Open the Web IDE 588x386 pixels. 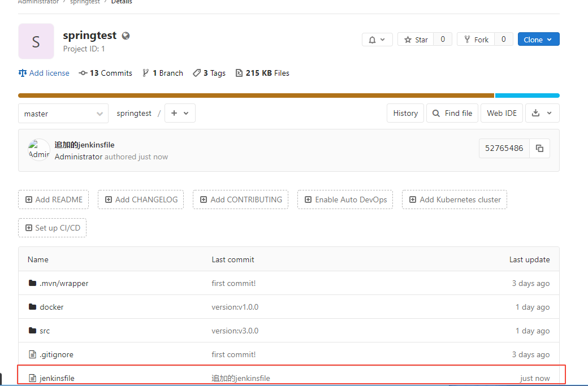501,113
